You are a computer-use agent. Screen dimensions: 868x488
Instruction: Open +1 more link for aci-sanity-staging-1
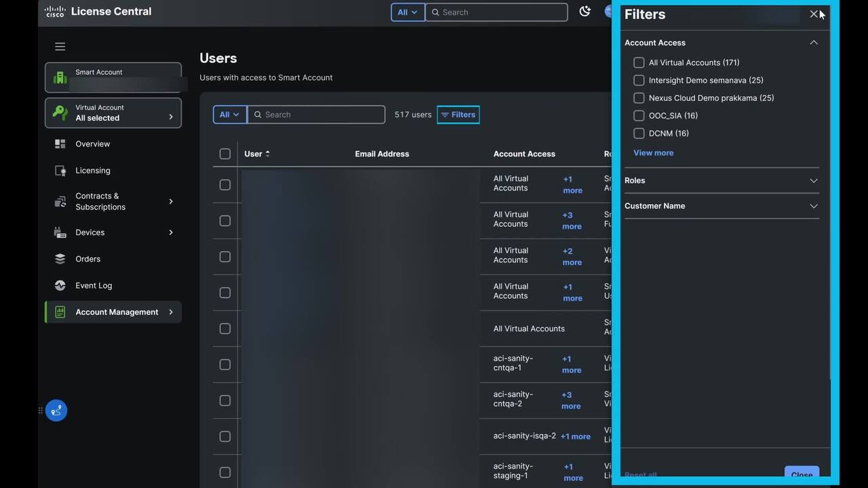tap(573, 472)
